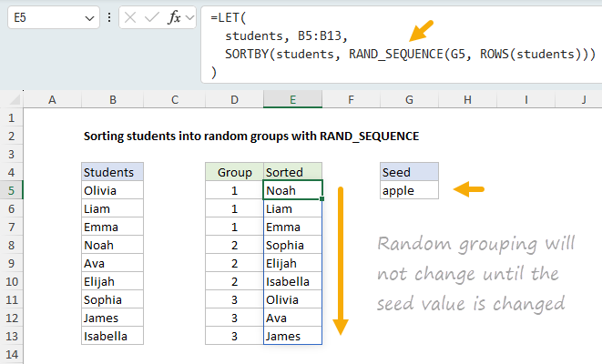Click the Group cell in row 13
Screen dimensions: 602x364
(x=234, y=336)
